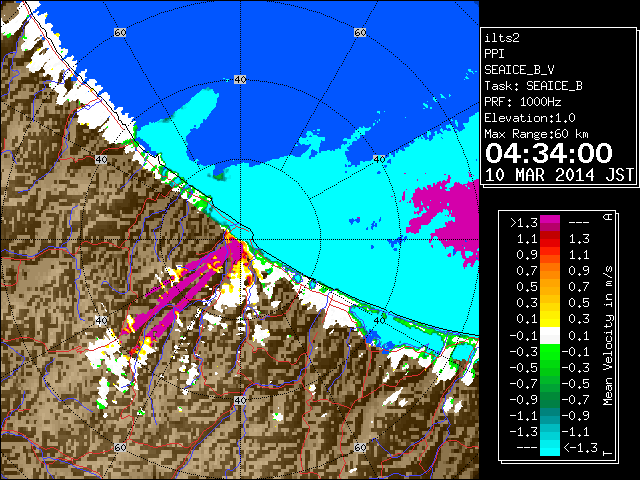Click the 'T' letter at legend bottom
The width and height of the screenshot is (640, 480).
pos(608,453)
